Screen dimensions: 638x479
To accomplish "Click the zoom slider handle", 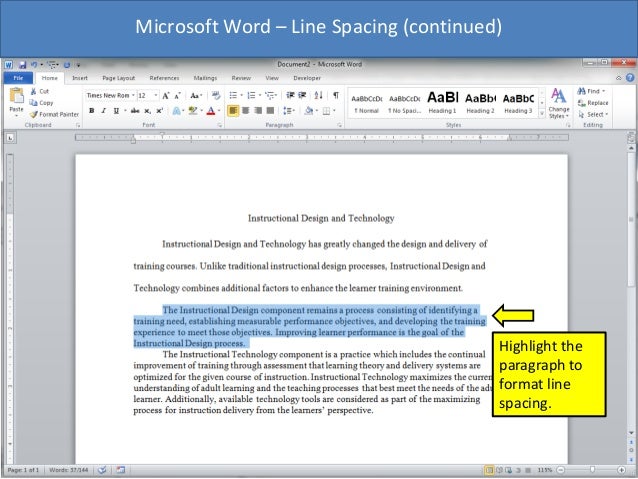I will (x=592, y=470).
